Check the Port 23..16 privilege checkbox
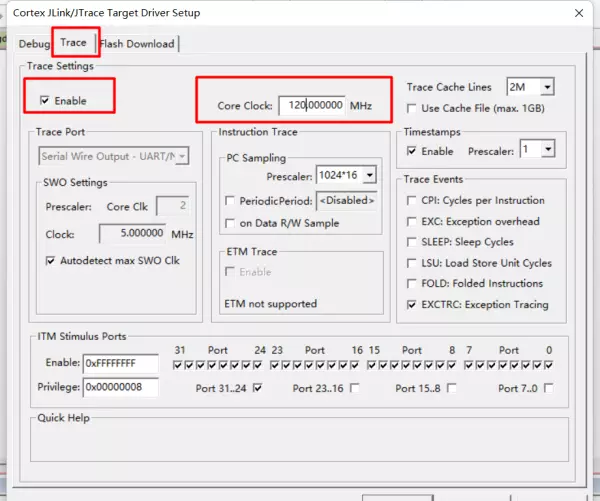The width and height of the screenshot is (600, 501). coord(355,388)
